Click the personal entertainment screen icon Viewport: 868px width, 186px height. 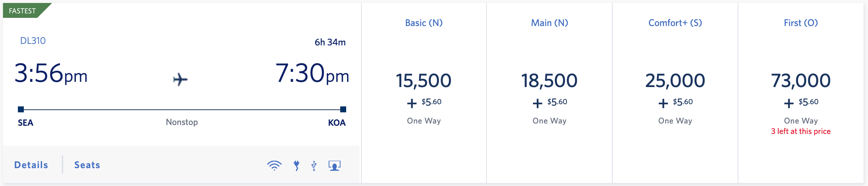(x=334, y=166)
